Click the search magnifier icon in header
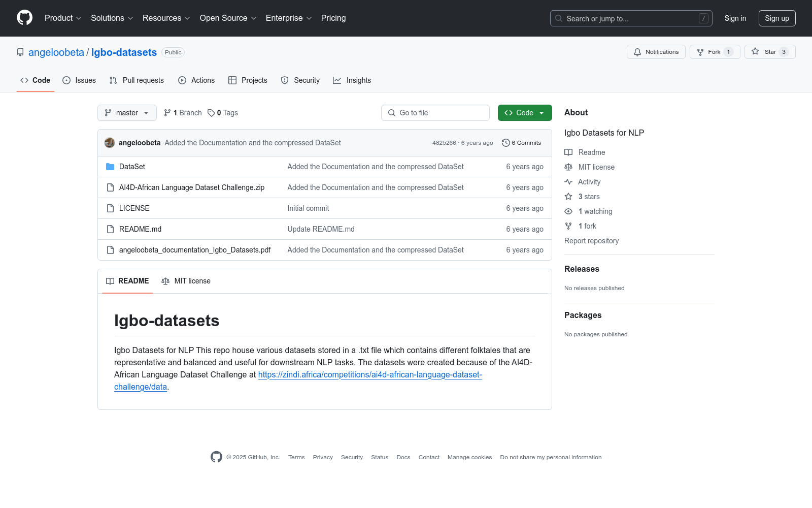 559,18
